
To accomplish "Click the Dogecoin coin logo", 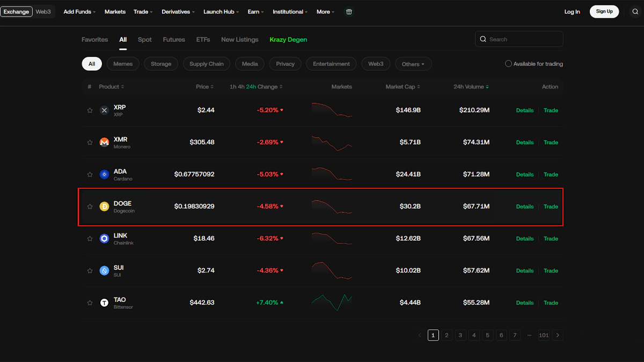I will 104,206.
